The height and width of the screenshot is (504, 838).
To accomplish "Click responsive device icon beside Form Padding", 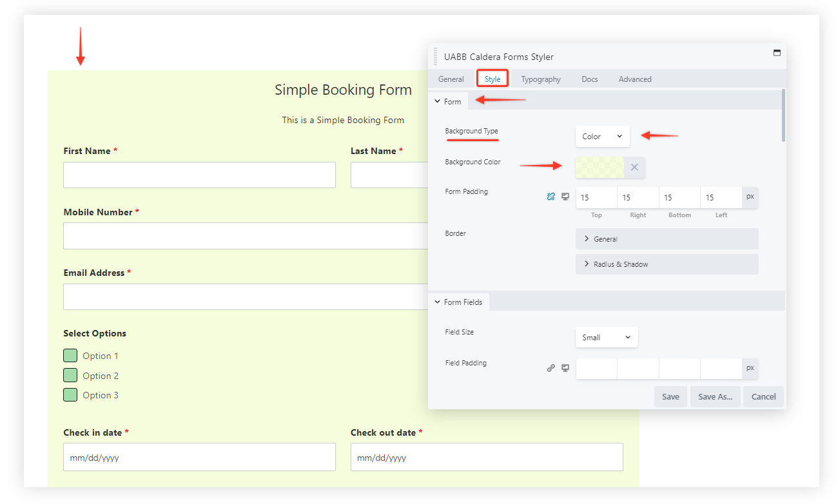I will point(565,197).
